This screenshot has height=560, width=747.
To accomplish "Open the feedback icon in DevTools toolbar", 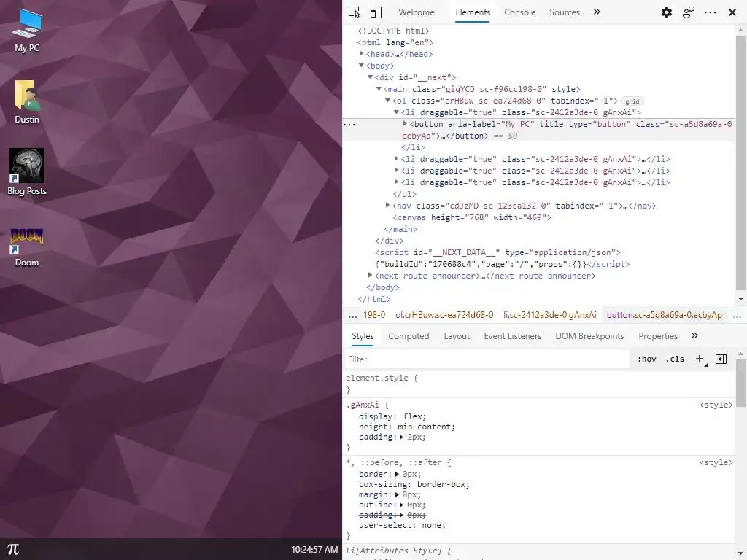I will pos(689,12).
